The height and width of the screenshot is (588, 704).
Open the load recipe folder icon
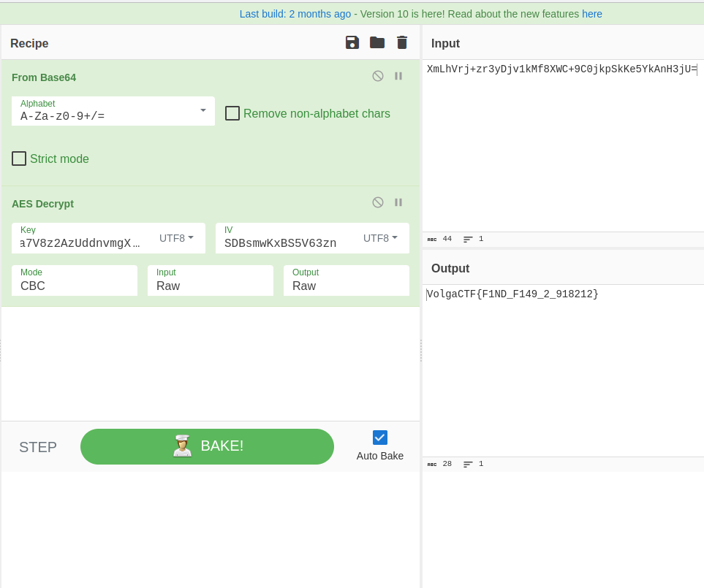(377, 42)
